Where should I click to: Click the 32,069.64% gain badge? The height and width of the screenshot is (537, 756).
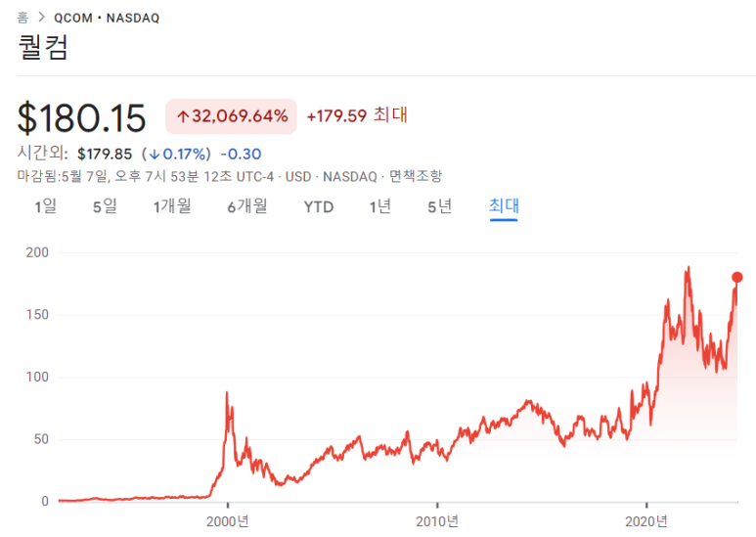(232, 116)
